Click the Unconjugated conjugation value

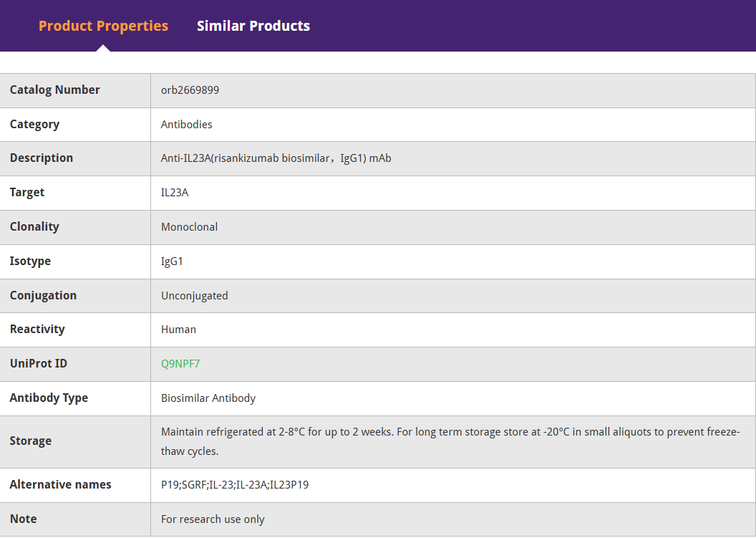tap(194, 296)
